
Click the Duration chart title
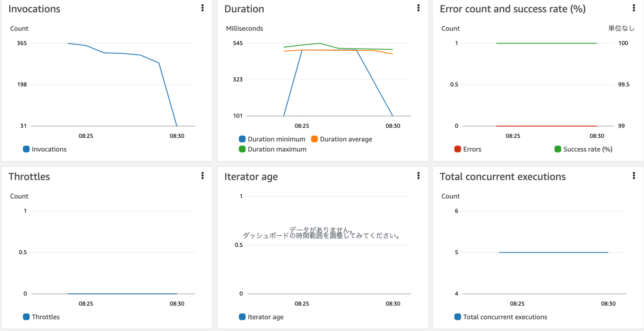pyautogui.click(x=244, y=9)
